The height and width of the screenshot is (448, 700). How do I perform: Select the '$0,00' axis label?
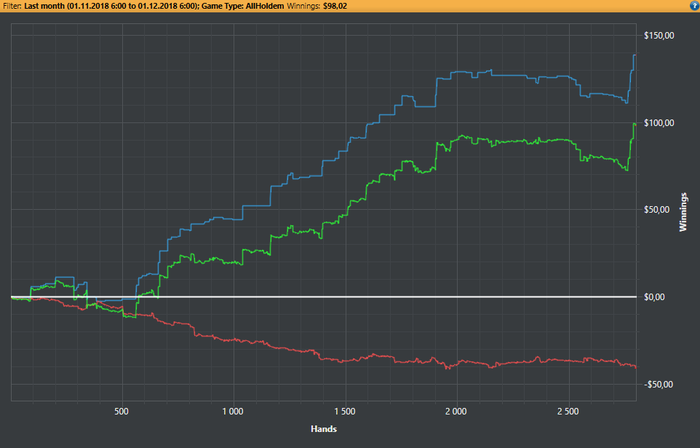pyautogui.click(x=654, y=297)
